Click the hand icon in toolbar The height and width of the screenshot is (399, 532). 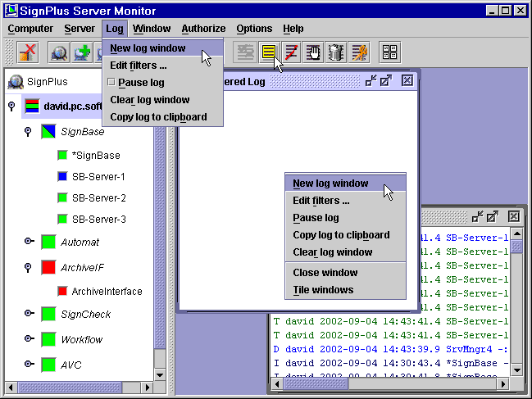click(x=313, y=53)
